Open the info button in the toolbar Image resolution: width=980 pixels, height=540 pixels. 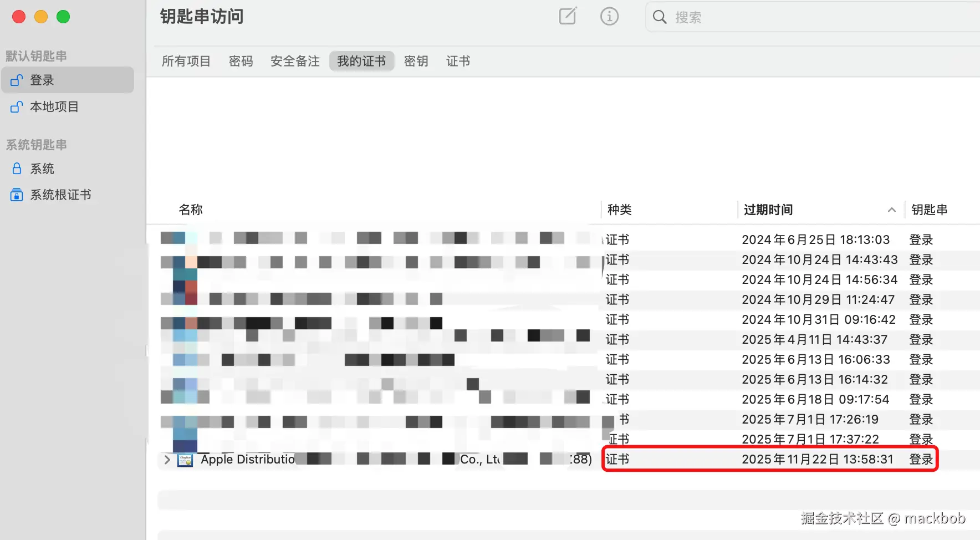(x=609, y=17)
